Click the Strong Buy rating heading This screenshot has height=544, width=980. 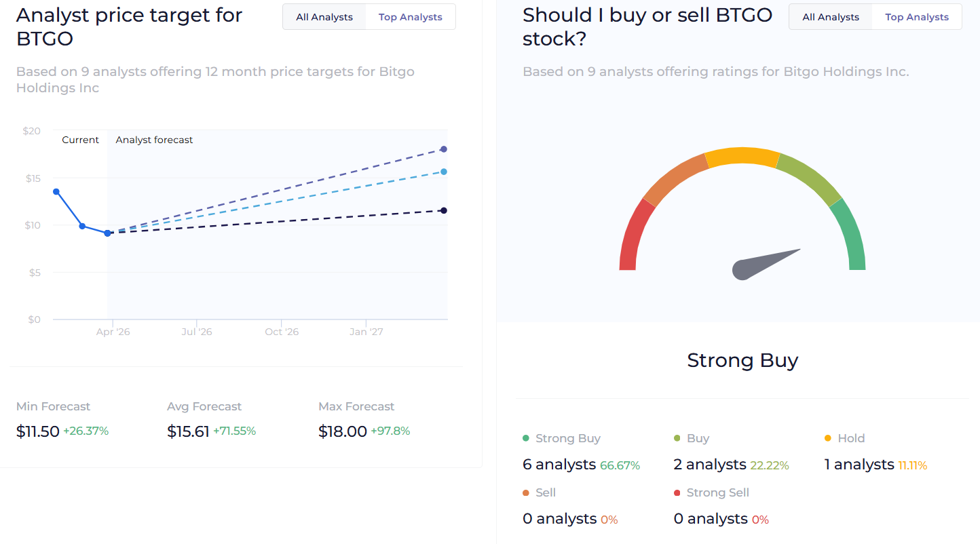coord(742,360)
